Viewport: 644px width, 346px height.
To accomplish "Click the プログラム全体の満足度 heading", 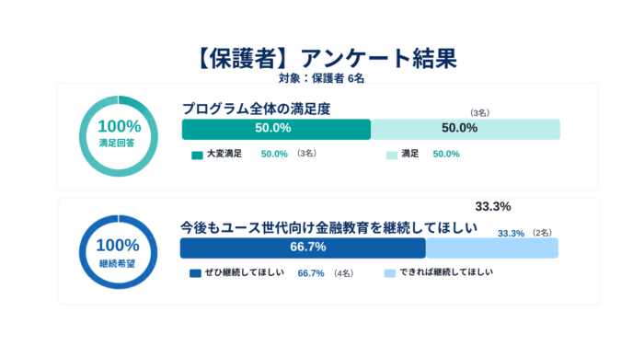I will pos(257,109).
